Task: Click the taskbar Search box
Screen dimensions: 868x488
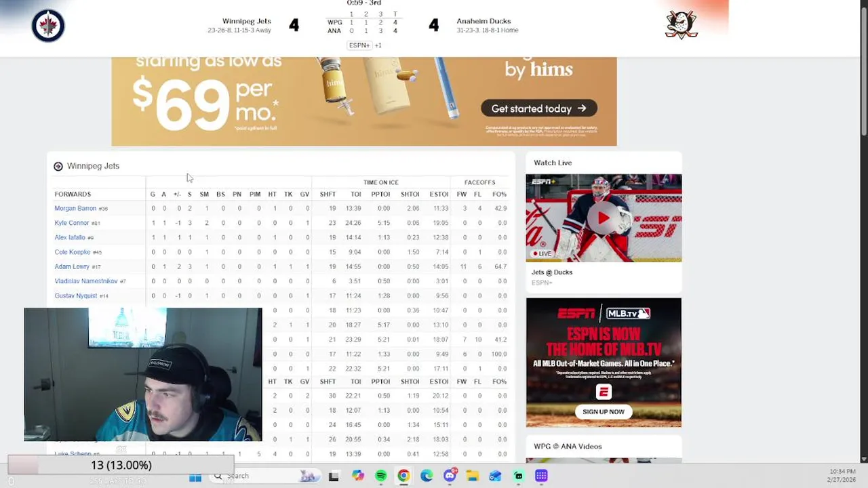Action: pos(264,476)
